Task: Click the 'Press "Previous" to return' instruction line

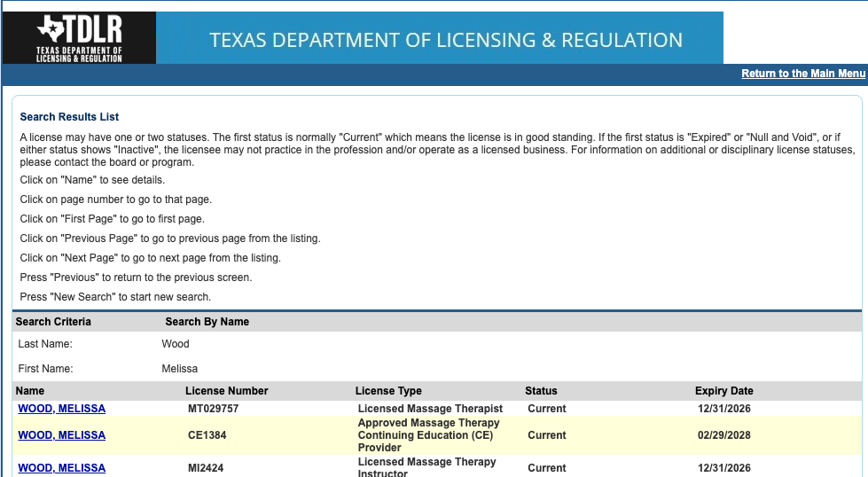Action: point(136,278)
